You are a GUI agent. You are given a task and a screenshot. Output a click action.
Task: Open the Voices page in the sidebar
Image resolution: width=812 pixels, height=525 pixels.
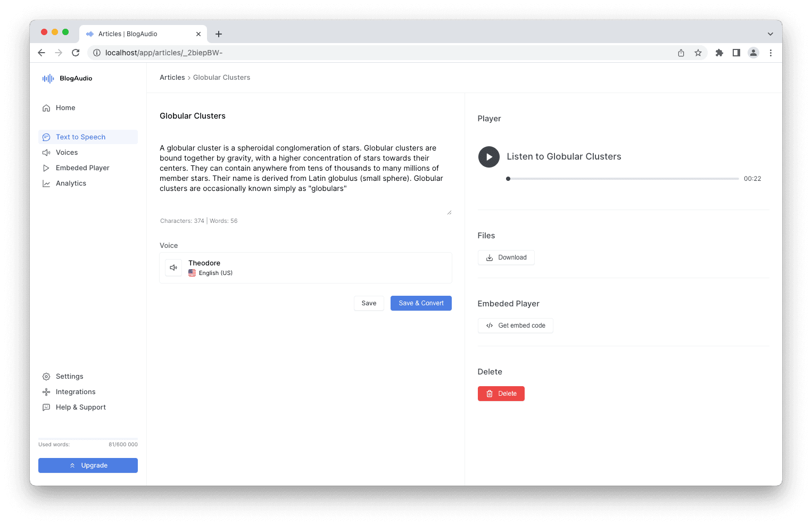click(x=67, y=153)
